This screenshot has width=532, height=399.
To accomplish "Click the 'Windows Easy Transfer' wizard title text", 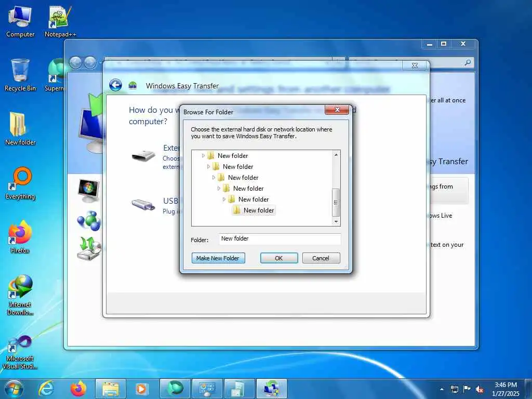I will [182, 86].
